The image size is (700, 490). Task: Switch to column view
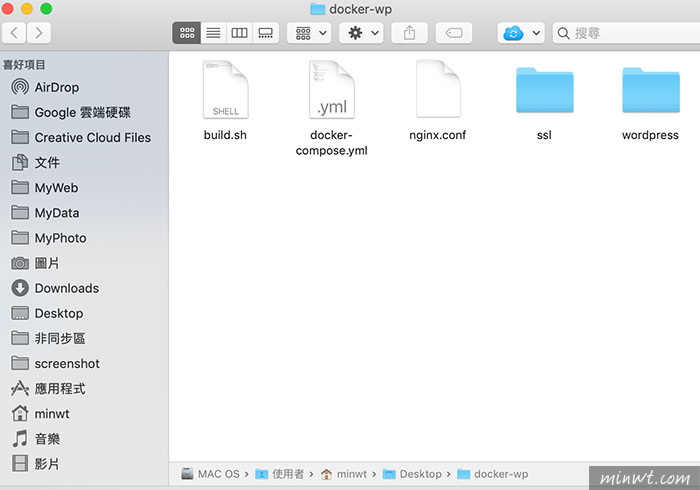click(239, 33)
